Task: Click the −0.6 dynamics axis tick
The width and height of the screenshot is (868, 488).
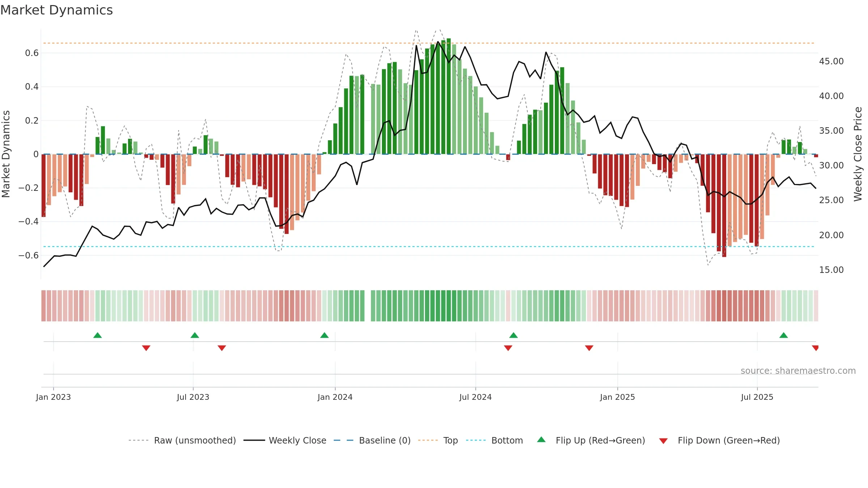Action: coord(29,256)
